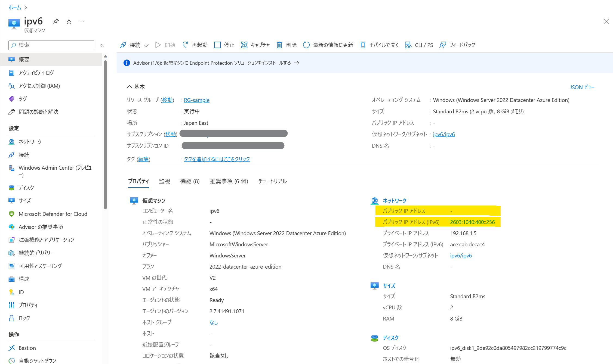The image size is (613, 364).
Task: Open Bastion in the sidebar
Action: [x=27, y=348]
